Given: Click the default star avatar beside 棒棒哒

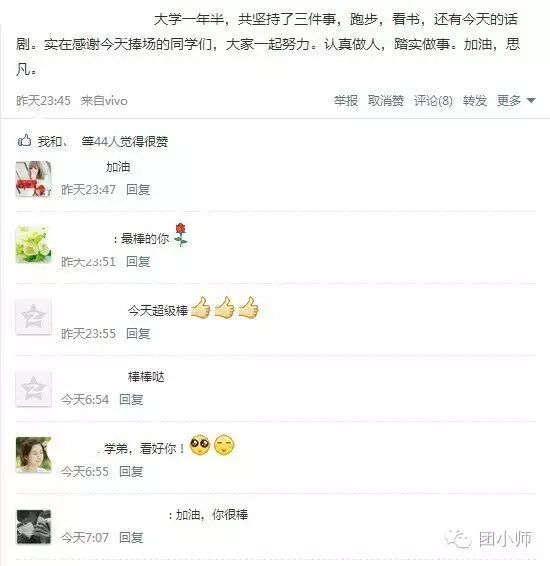Looking at the screenshot, I should [33, 388].
